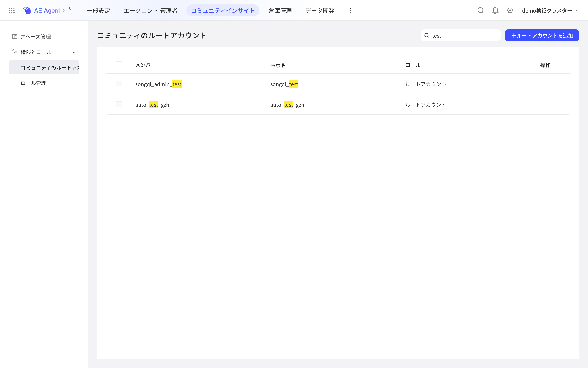Open スペース管理 in the sidebar
Viewport: 588px width, 368px height.
point(44,36)
